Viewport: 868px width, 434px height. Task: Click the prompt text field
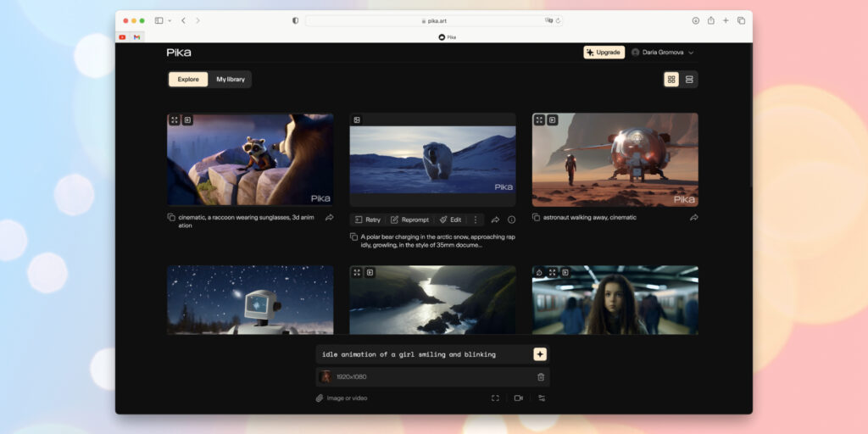(425, 354)
